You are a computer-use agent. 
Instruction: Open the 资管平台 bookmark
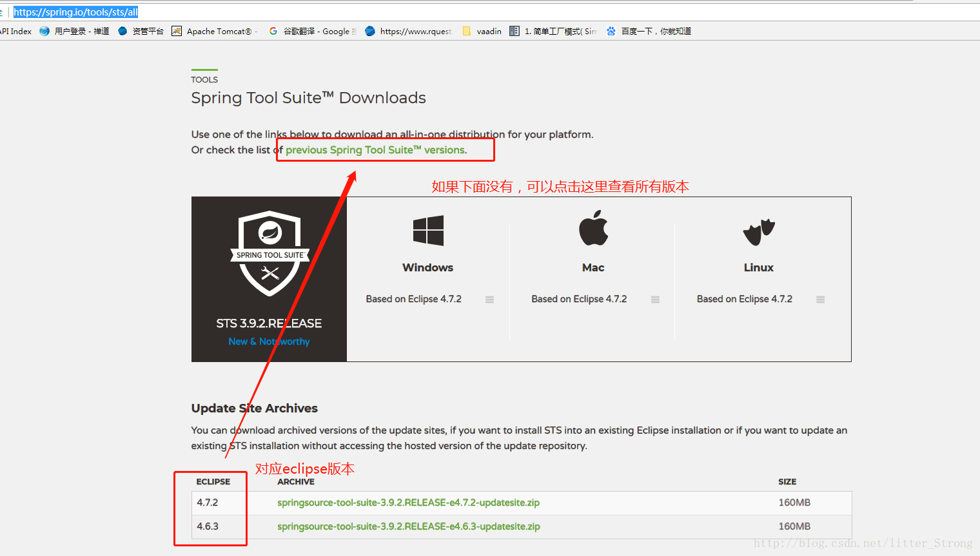click(141, 31)
